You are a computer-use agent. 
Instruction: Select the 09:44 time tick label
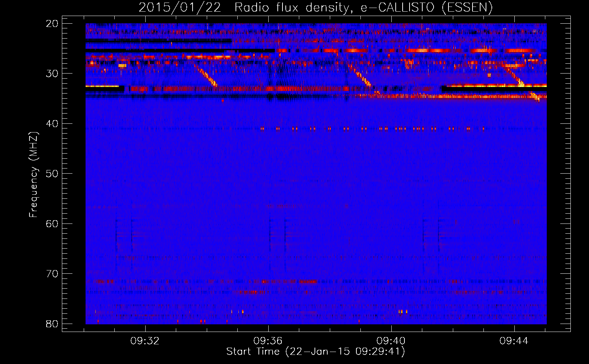(x=514, y=341)
